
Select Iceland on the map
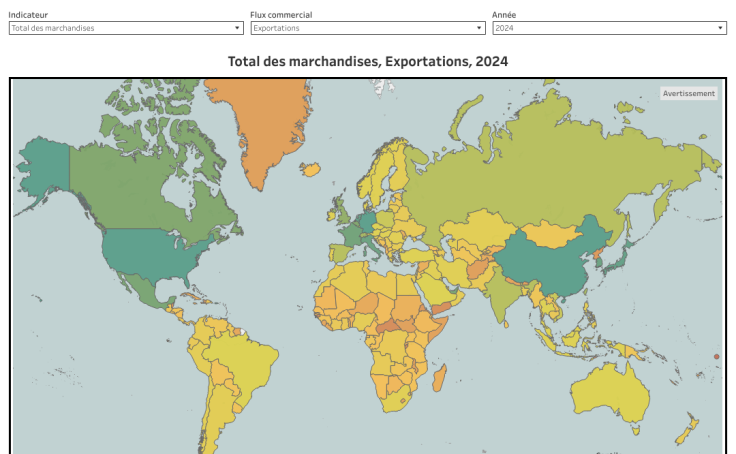(x=311, y=169)
